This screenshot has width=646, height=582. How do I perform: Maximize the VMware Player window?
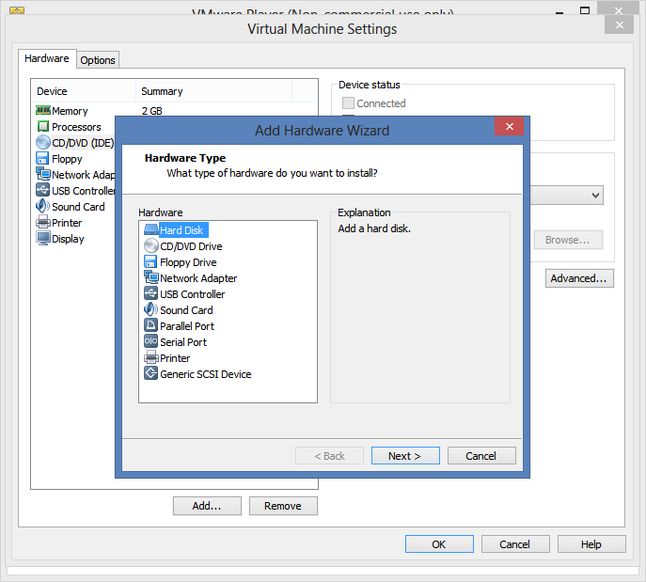[585, 10]
